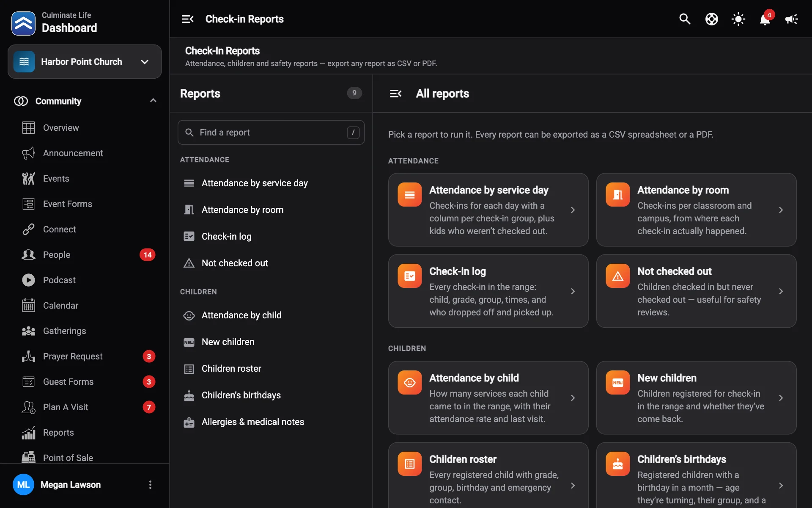This screenshot has width=812, height=508.
Task: Open Harbor Point Church organization dropdown
Action: click(85, 62)
